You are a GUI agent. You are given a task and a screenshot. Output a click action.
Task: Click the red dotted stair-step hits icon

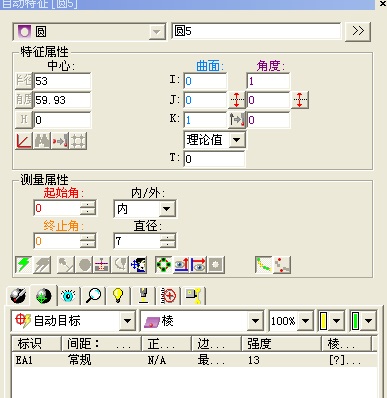pyautogui.click(x=282, y=265)
